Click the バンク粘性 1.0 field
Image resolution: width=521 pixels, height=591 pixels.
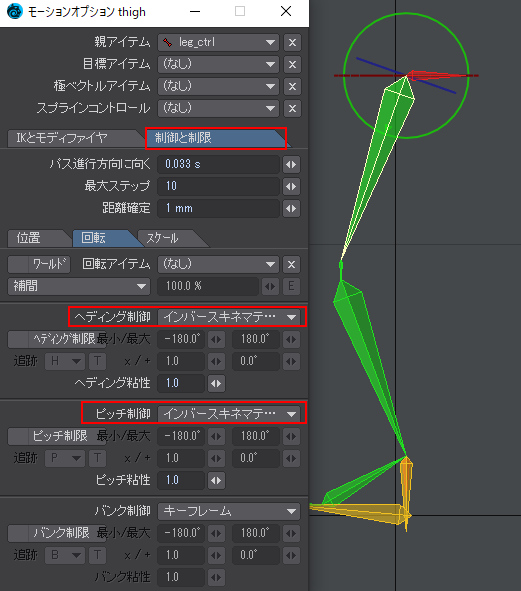(181, 577)
